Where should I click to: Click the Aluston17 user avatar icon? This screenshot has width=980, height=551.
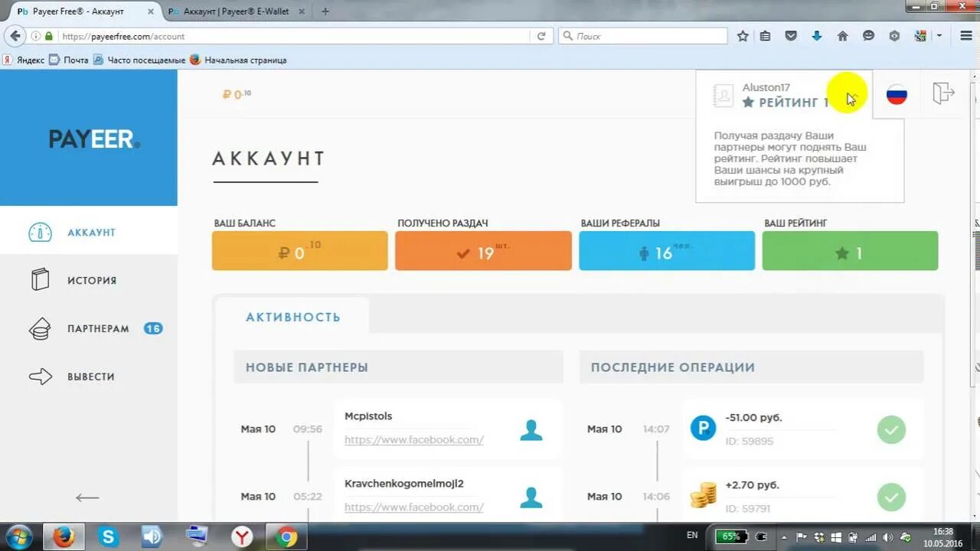(723, 95)
